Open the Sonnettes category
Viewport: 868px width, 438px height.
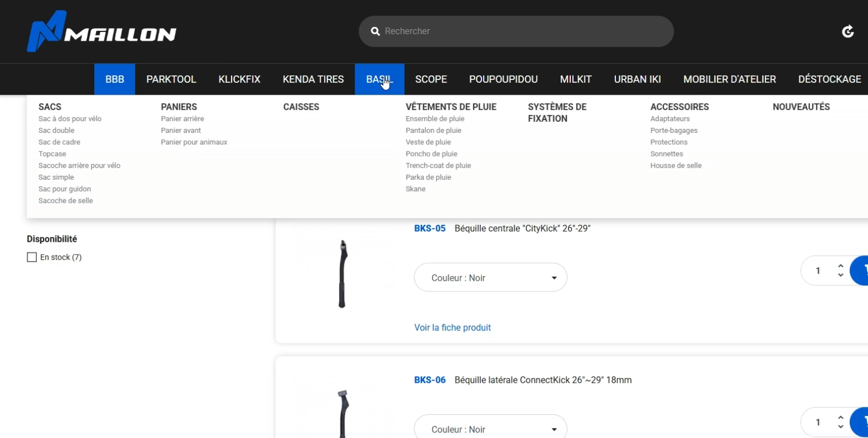point(667,154)
